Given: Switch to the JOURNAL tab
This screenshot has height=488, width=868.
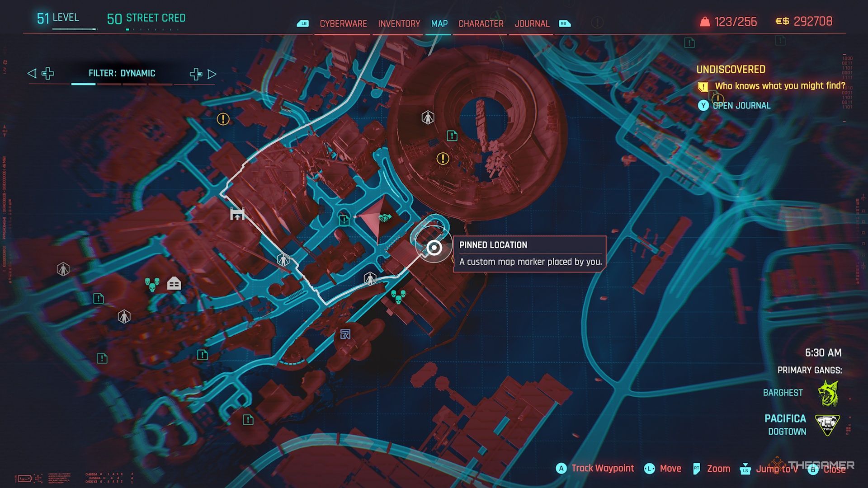Looking at the screenshot, I should pos(532,23).
